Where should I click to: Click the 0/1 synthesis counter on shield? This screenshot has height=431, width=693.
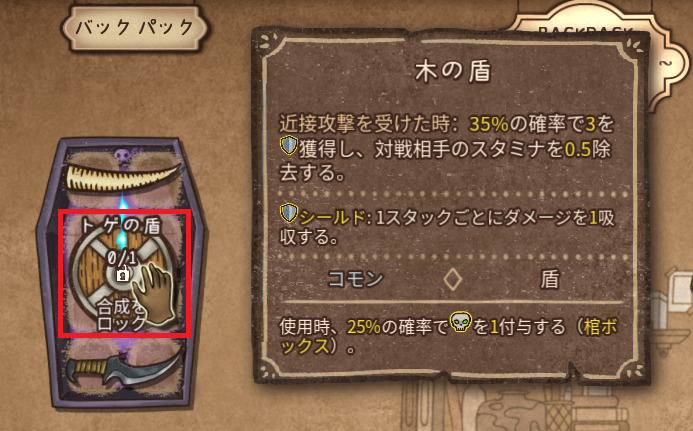click(122, 258)
